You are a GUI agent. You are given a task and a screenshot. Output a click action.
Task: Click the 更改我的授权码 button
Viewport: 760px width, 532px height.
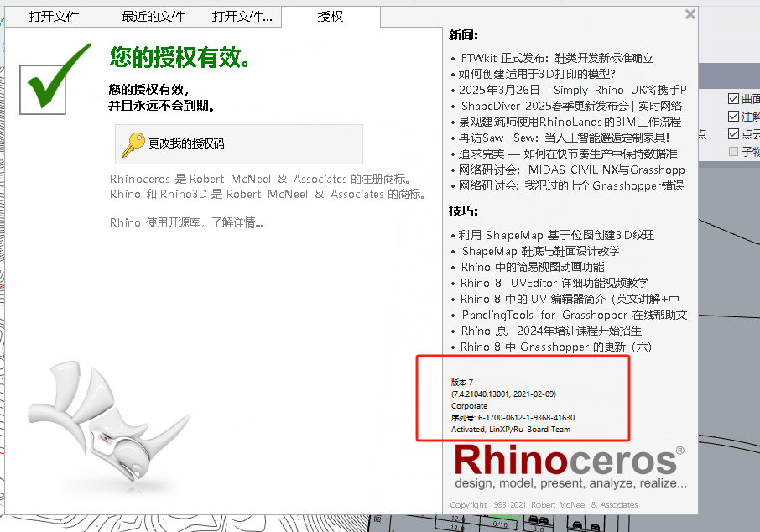pyautogui.click(x=238, y=144)
